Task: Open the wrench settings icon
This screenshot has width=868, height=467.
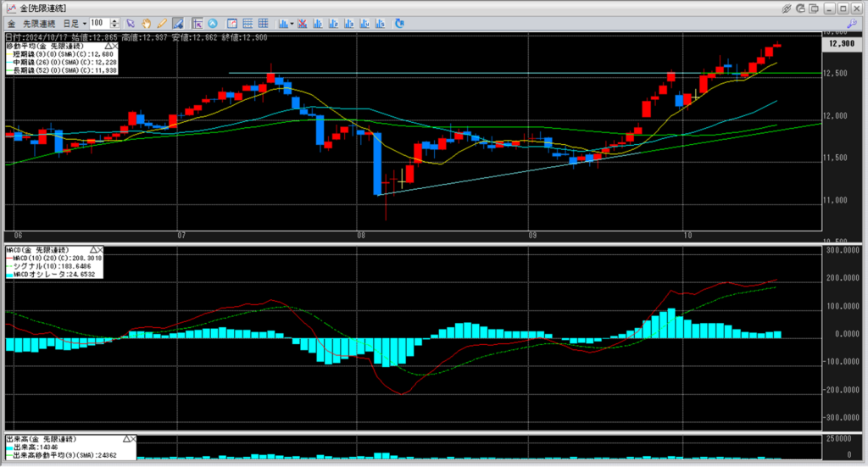Action: 851,23
